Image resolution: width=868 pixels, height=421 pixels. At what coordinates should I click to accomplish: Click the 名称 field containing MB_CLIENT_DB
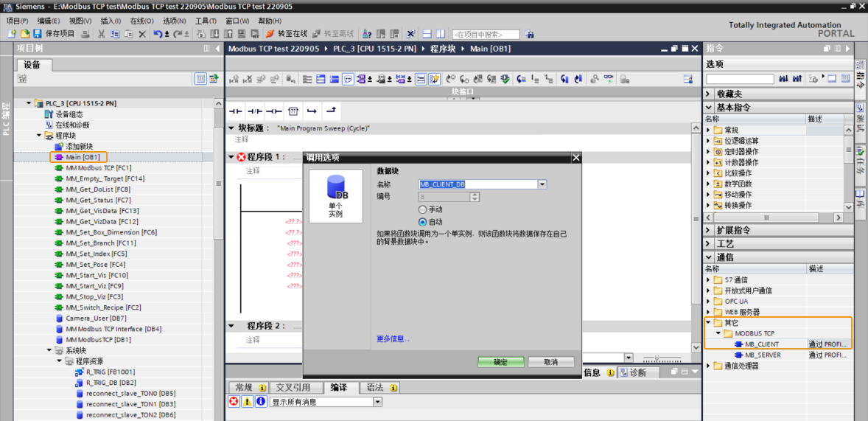point(479,184)
